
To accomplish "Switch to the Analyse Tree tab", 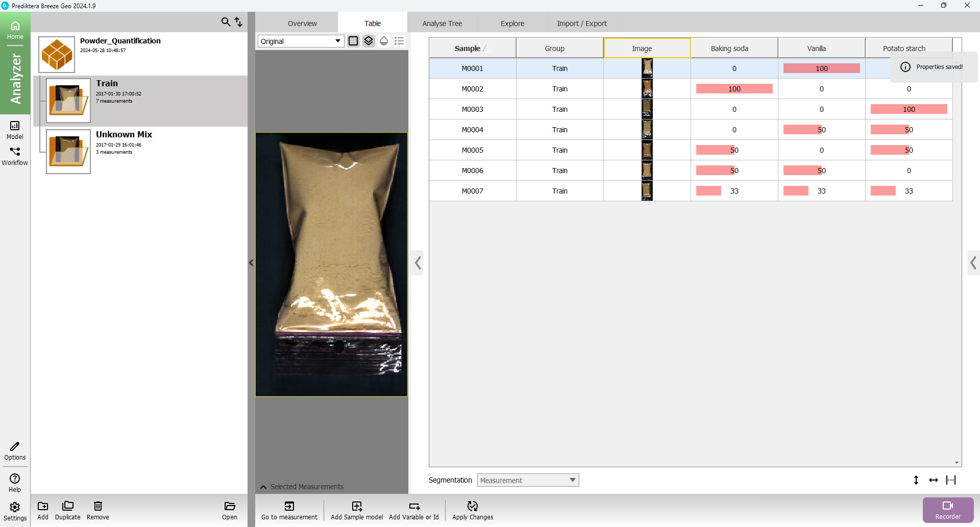I will click(x=442, y=23).
